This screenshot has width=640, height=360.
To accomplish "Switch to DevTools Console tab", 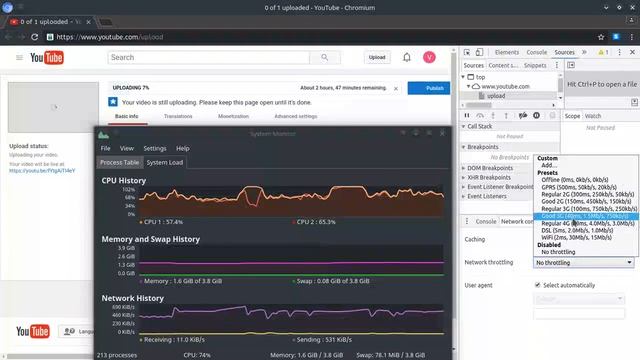I will tap(536, 52).
